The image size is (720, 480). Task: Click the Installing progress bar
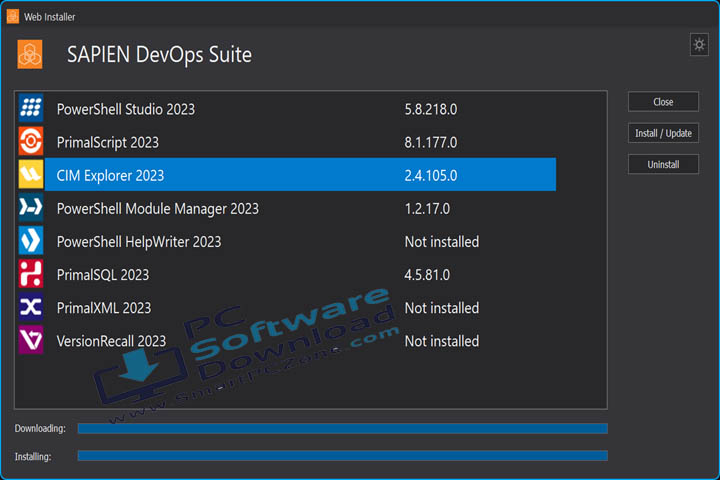[x=343, y=456]
